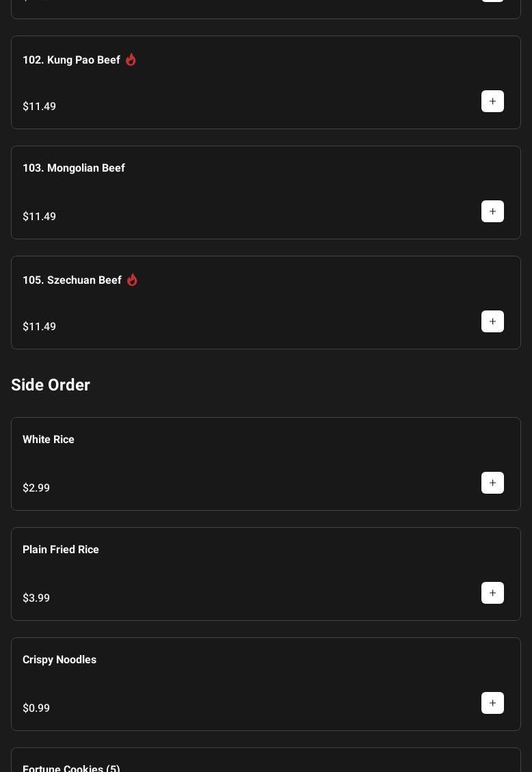This screenshot has width=532, height=772.
Task: Click the $3.99 price on Plain Fried Rice
Action: [36, 598]
